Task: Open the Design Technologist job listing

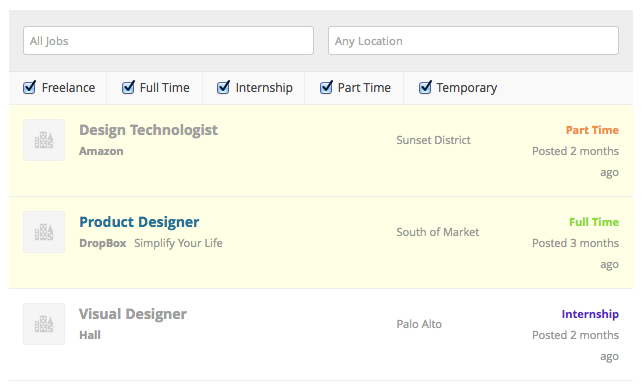Action: click(148, 130)
